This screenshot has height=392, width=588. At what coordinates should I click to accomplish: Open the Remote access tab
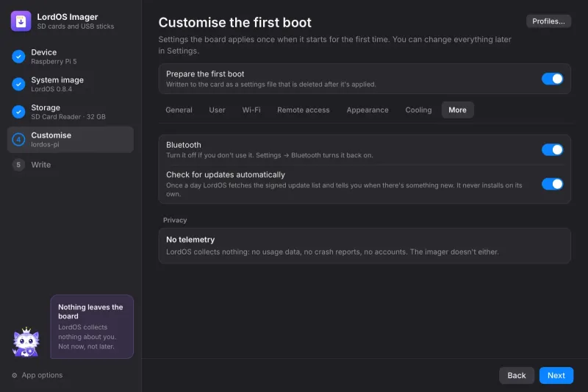[x=304, y=110]
